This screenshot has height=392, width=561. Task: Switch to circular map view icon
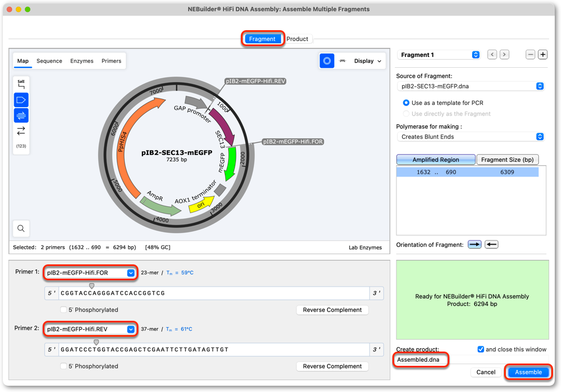pyautogui.click(x=327, y=61)
